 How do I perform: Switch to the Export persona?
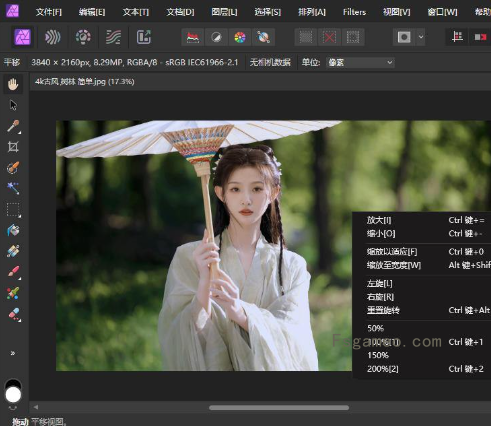144,37
